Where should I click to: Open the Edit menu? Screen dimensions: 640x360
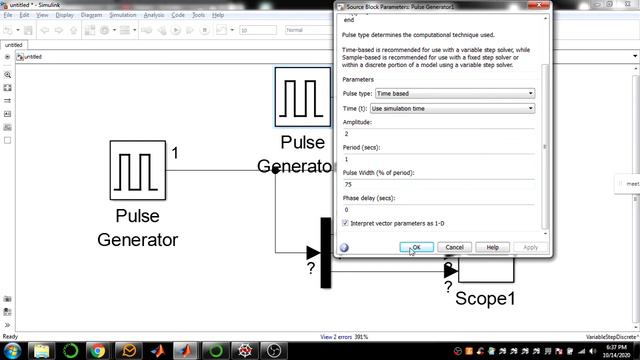tap(24, 15)
